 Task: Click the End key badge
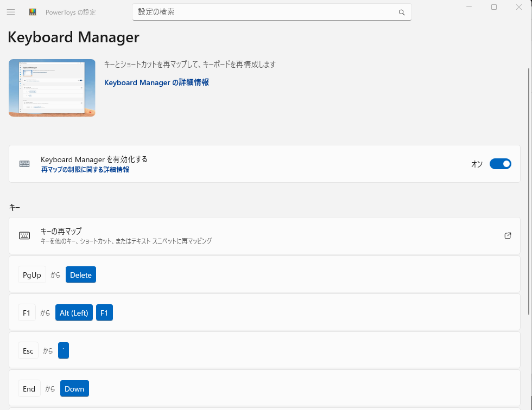[29, 389]
